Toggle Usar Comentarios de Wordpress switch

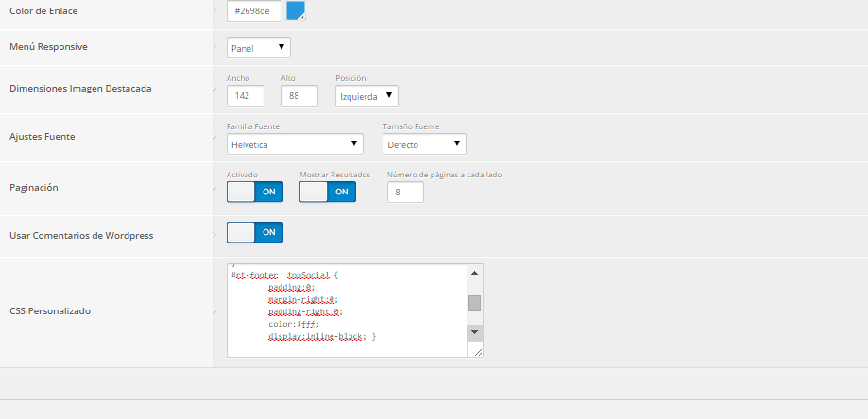pyautogui.click(x=255, y=232)
